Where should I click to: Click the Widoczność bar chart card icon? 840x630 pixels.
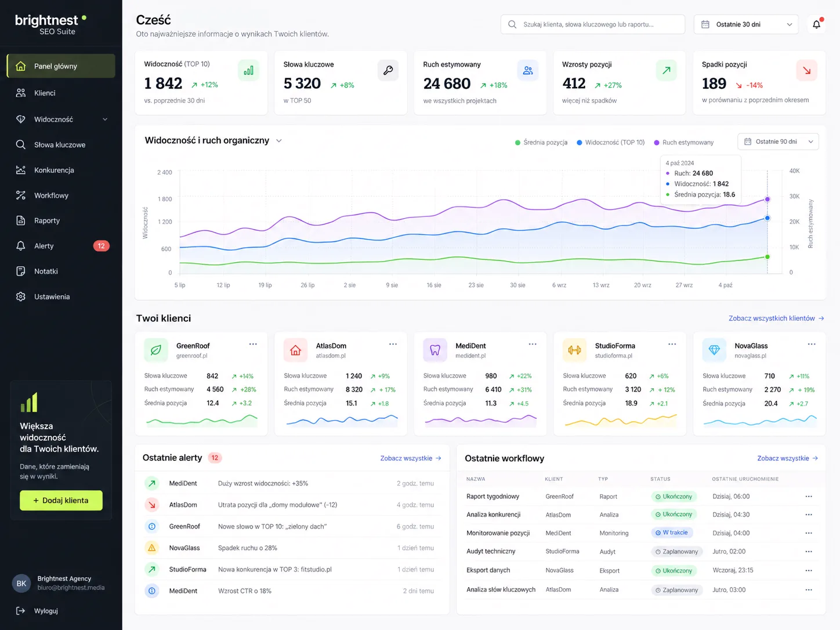pyautogui.click(x=249, y=70)
